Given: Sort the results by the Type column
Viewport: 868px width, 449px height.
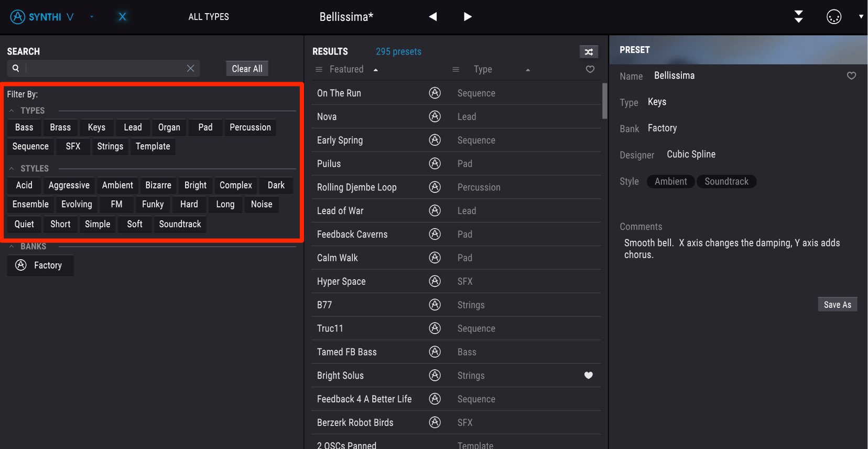Looking at the screenshot, I should [x=483, y=69].
